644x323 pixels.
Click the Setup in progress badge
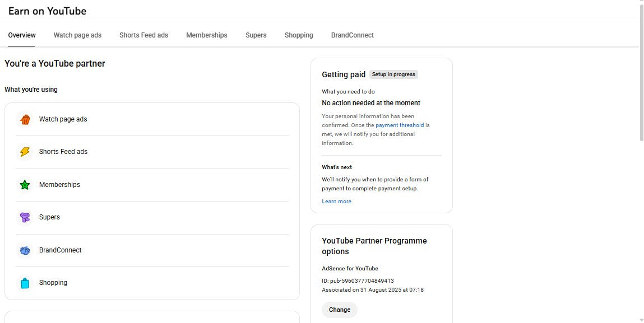click(x=393, y=74)
